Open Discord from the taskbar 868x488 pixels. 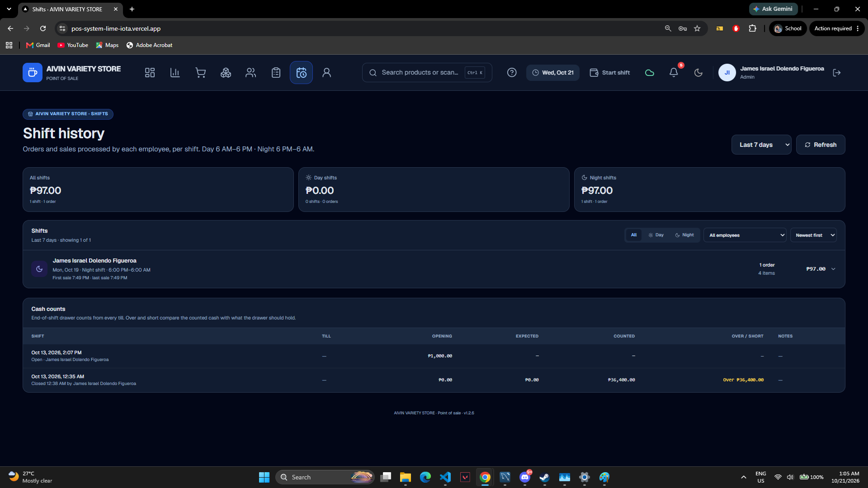525,477
